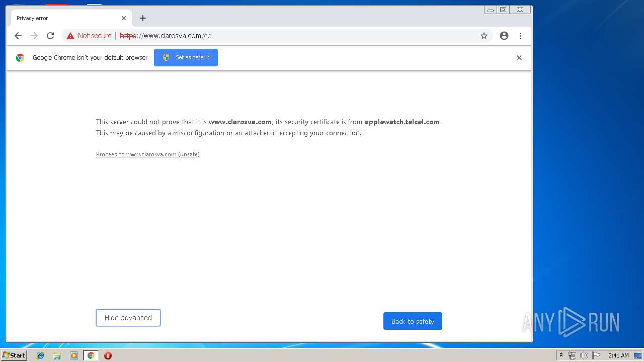Click the volume speaker tray icon
This screenshot has height=362, width=644.
584,355
